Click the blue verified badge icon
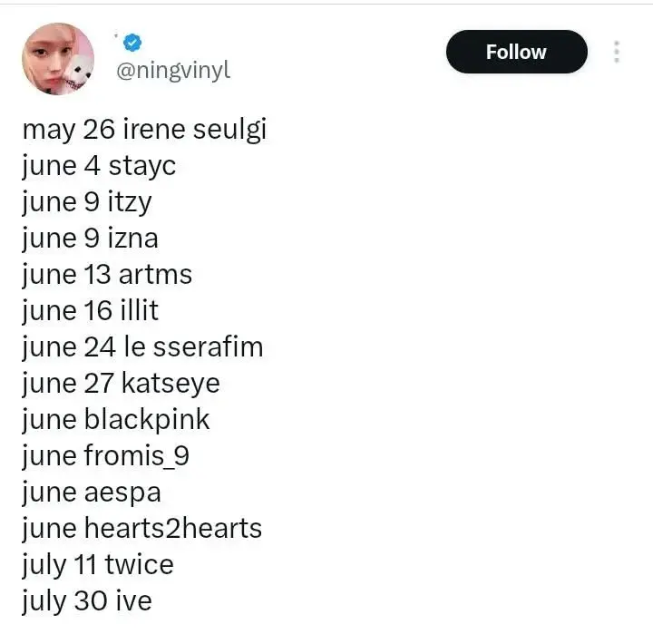Image resolution: width=653 pixels, height=644 pixels. tap(134, 41)
